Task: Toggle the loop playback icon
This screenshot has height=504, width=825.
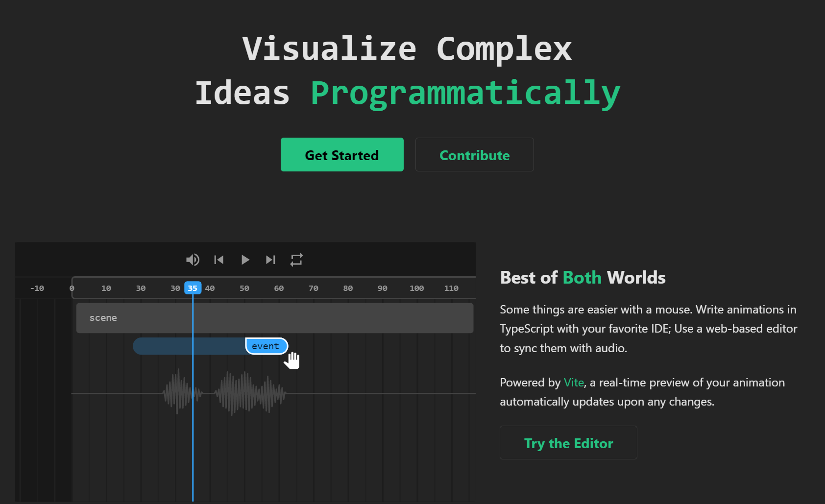Action: [296, 260]
